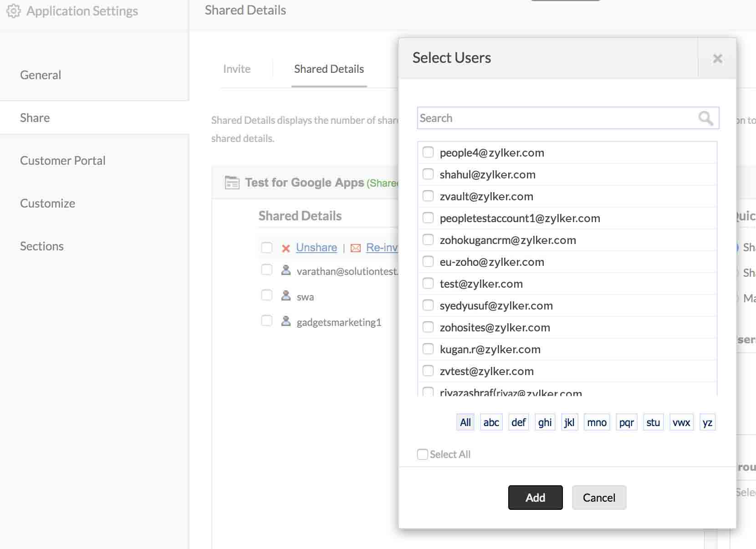Switch to the Invite tab
756x549 pixels.
pyautogui.click(x=237, y=69)
